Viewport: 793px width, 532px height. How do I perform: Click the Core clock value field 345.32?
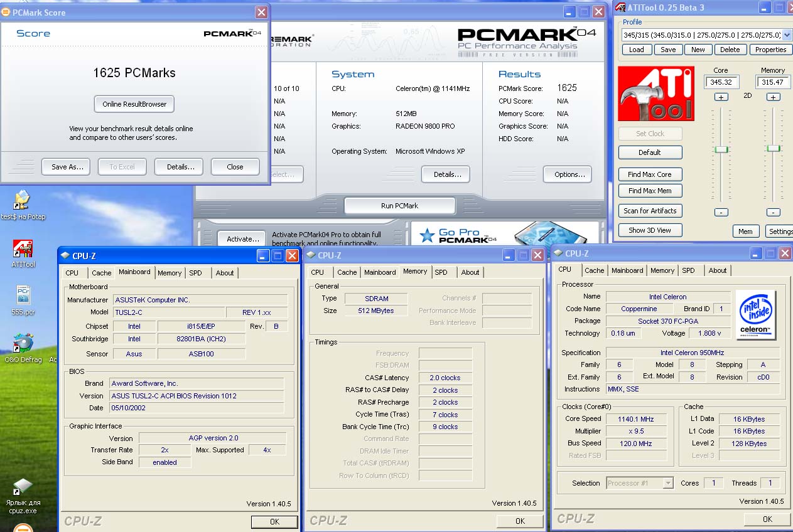tap(721, 82)
